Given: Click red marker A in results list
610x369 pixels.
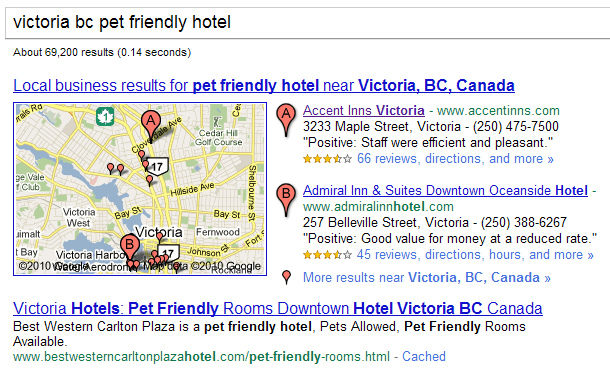Looking at the screenshot, I should tap(286, 120).
